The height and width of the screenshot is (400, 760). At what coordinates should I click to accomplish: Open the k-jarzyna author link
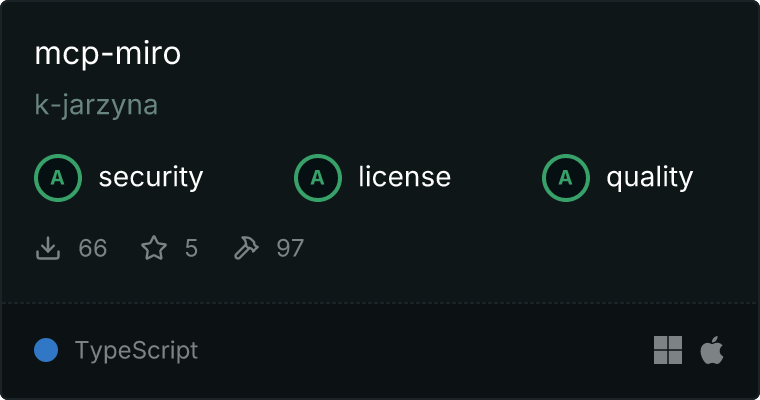[x=96, y=105]
